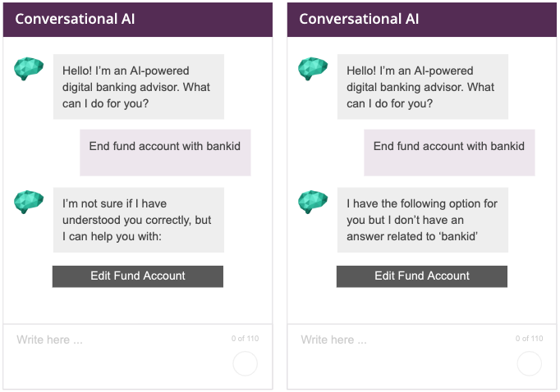Select the left greeting message bubble
This screenshot has width=560, height=392.
point(139,87)
